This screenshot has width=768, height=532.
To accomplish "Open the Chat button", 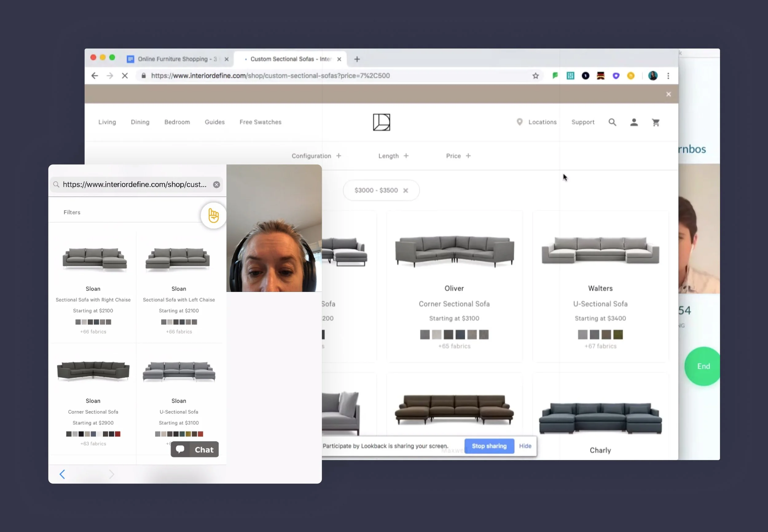I will pyautogui.click(x=195, y=450).
